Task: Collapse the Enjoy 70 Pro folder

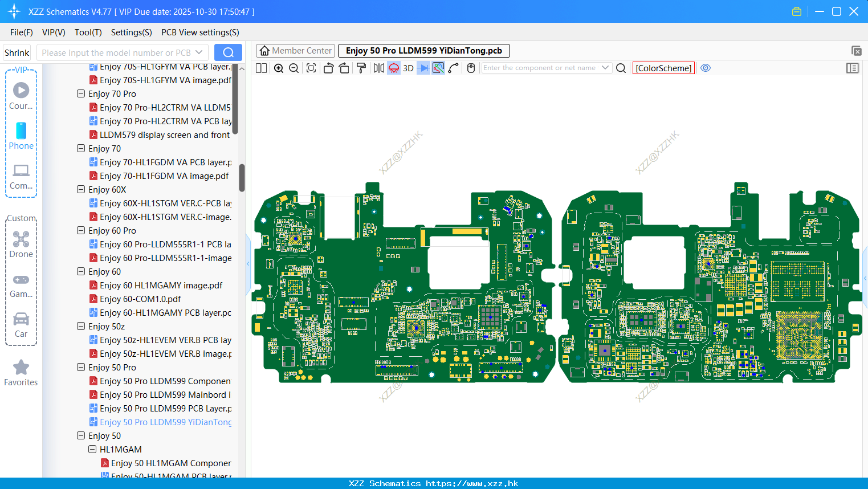Action: (81, 93)
